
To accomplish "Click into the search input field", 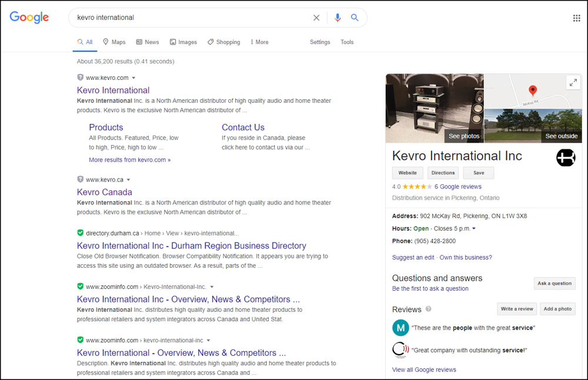I will (x=188, y=18).
